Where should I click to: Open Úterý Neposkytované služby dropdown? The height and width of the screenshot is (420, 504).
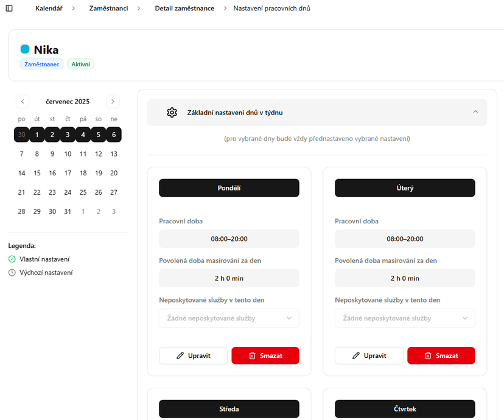coord(405,318)
